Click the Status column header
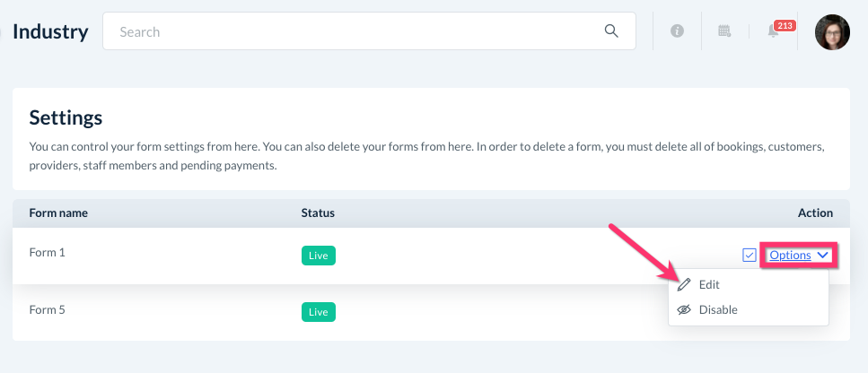This screenshot has height=373, width=868. 318,213
